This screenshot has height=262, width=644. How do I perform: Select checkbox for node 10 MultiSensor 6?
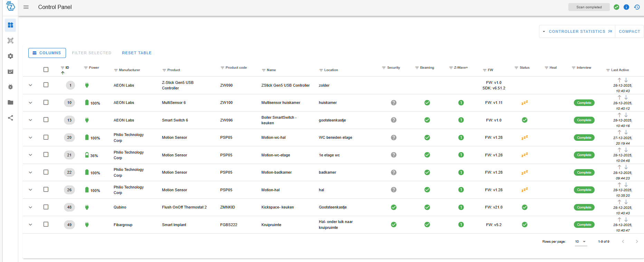pos(46,103)
